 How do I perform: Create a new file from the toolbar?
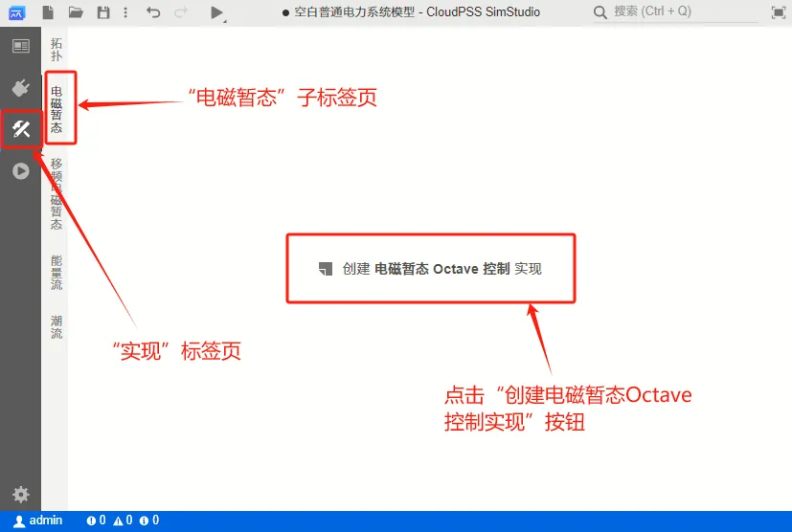click(48, 12)
